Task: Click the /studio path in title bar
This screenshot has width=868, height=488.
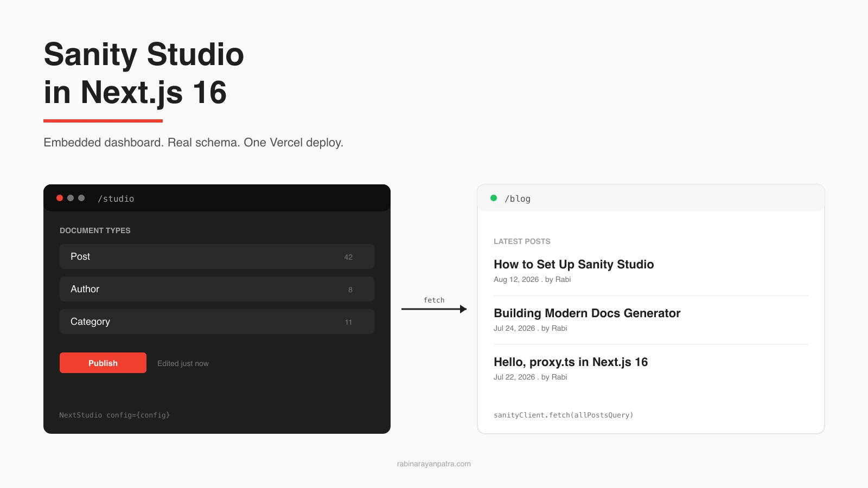Action: click(x=116, y=198)
